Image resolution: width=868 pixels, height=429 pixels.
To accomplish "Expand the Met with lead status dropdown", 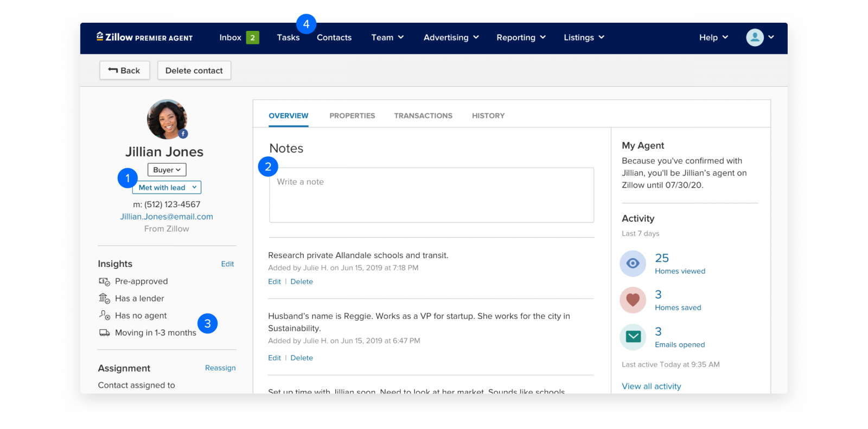I will (167, 188).
